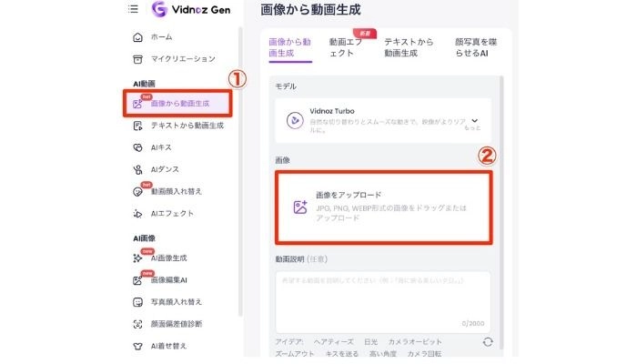Select AI着せ替え in the sidebar
637x364 pixels.
pyautogui.click(x=168, y=346)
